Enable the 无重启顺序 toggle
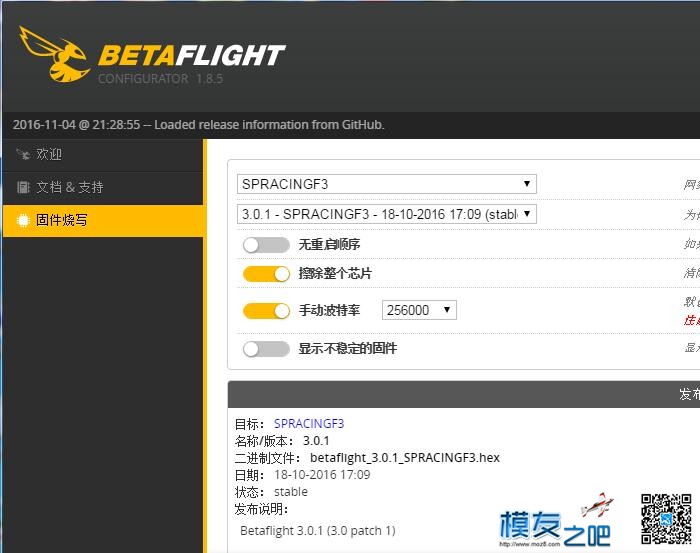 coord(266,245)
